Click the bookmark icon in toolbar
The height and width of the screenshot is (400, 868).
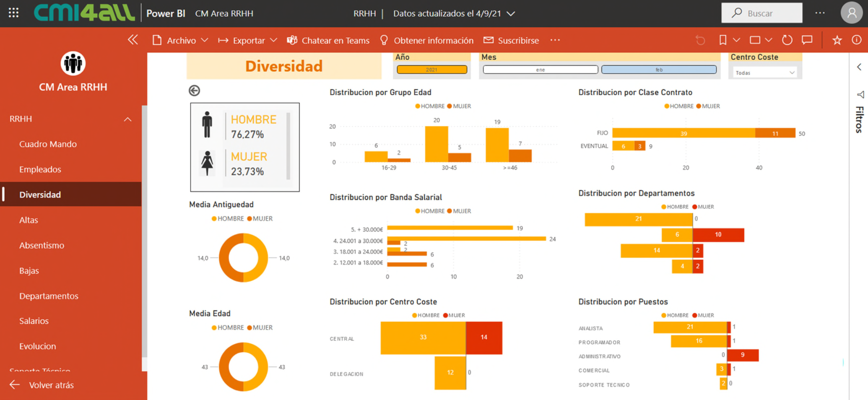(722, 40)
